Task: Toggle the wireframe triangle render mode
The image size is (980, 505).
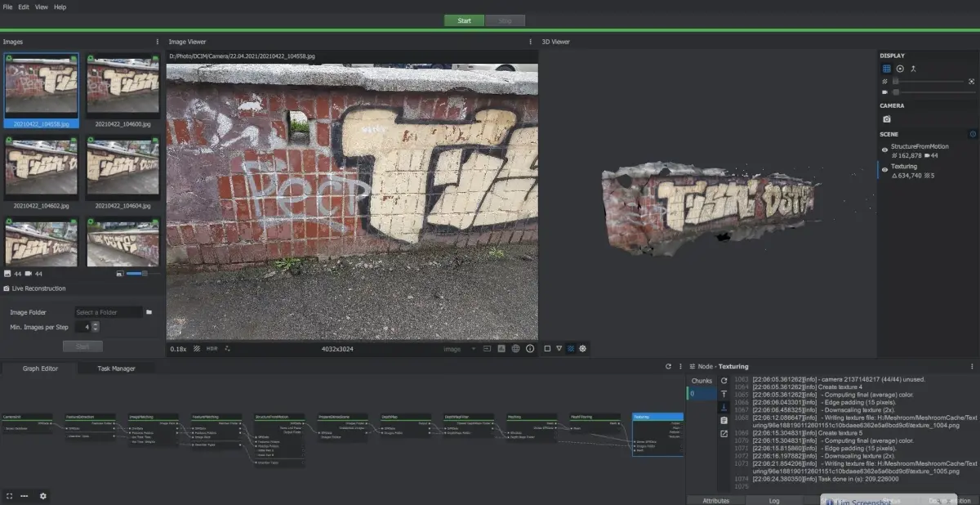Action: (x=559, y=349)
